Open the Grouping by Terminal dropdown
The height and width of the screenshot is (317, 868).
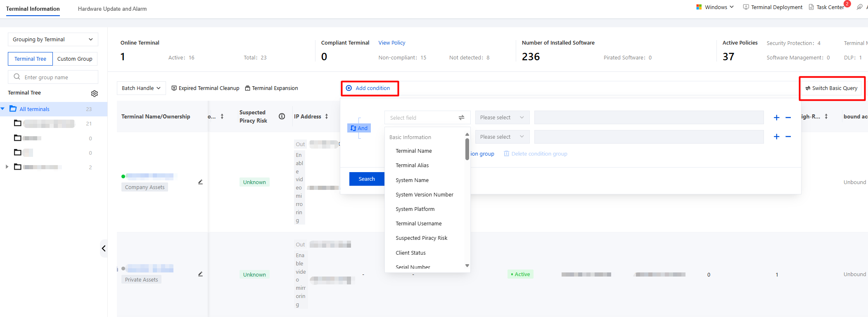pyautogui.click(x=53, y=40)
